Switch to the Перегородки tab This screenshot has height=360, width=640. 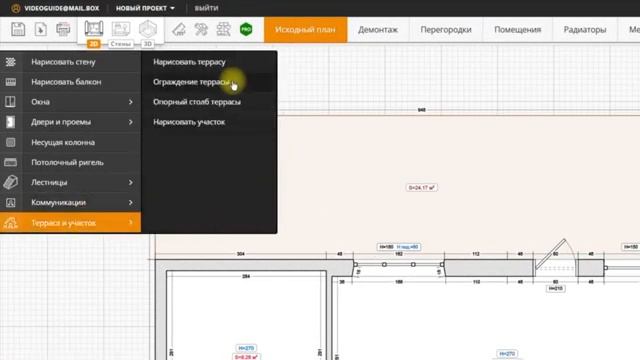[446, 29]
